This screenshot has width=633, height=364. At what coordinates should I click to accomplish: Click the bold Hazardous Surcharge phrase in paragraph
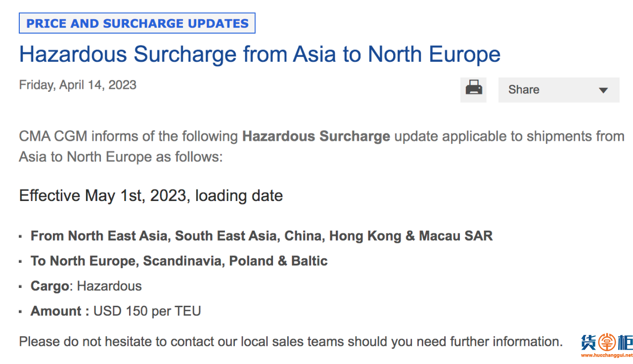(x=316, y=136)
